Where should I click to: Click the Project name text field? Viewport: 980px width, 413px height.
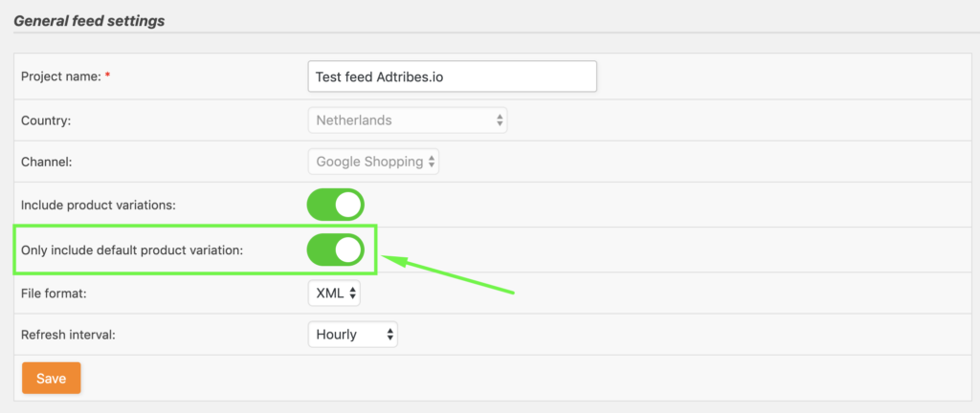point(452,76)
